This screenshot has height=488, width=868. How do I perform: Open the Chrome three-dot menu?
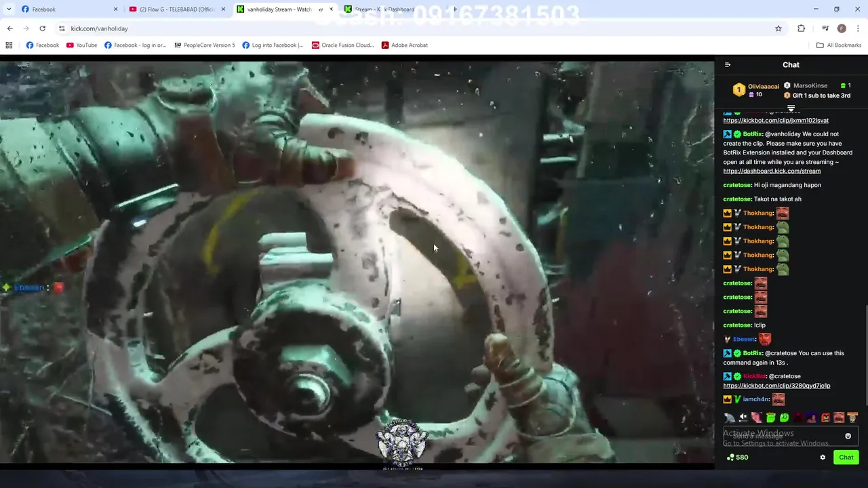(x=859, y=28)
